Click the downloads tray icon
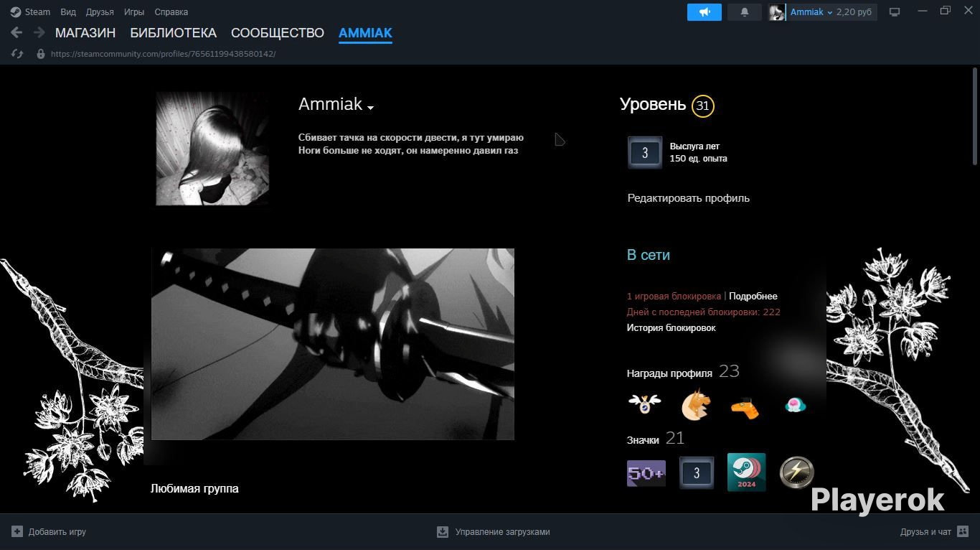 pyautogui.click(x=443, y=532)
